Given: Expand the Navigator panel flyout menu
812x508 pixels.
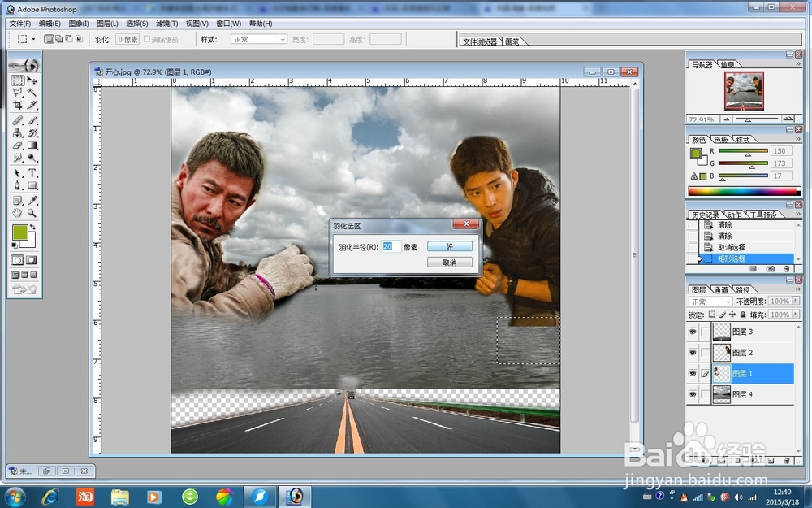Looking at the screenshot, I should (x=798, y=63).
